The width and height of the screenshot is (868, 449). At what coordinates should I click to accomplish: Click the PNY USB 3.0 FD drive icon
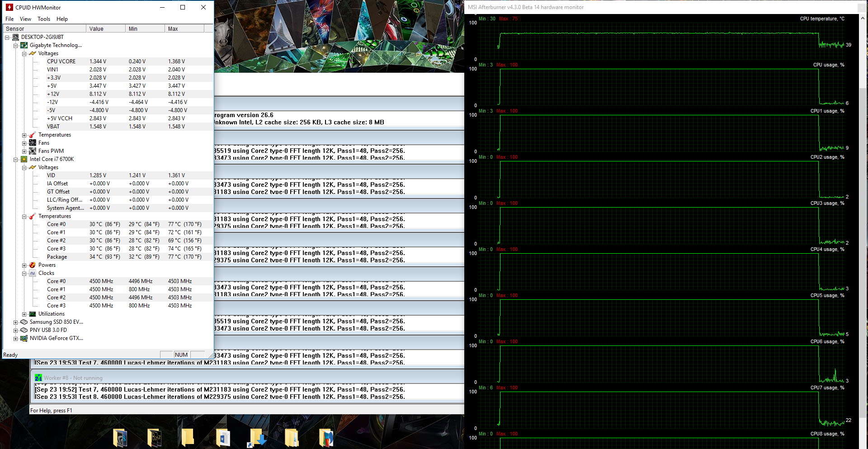pyautogui.click(x=24, y=330)
